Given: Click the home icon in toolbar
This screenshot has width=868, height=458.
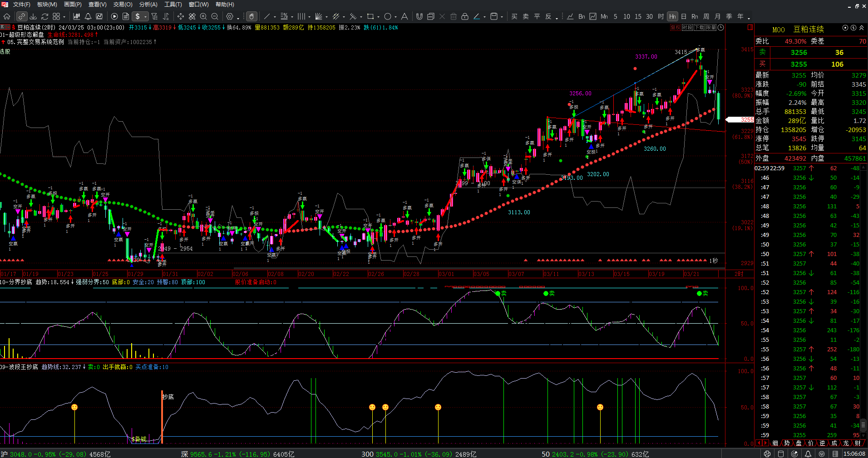Looking at the screenshot, I should pos(7,16).
